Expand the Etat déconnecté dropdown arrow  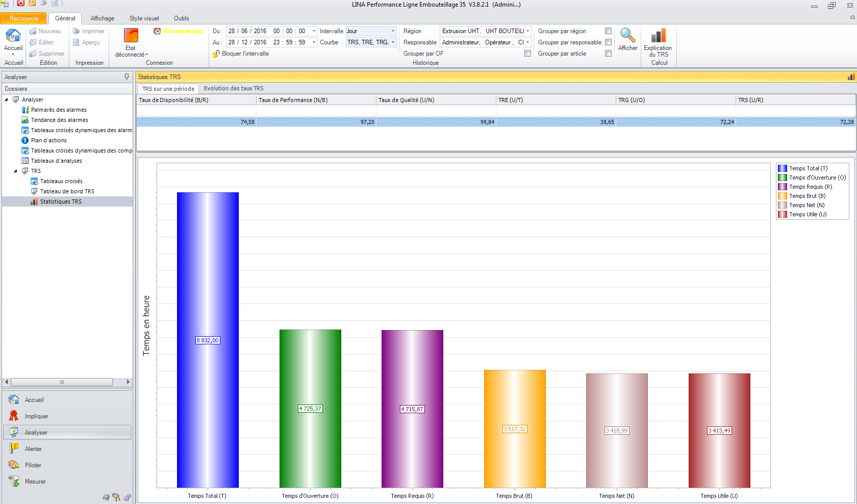(x=147, y=55)
